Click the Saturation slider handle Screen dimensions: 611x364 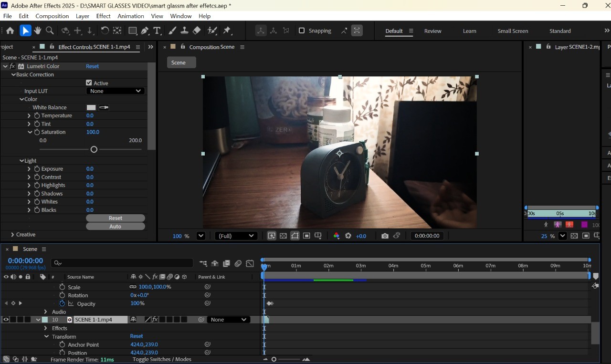point(94,149)
